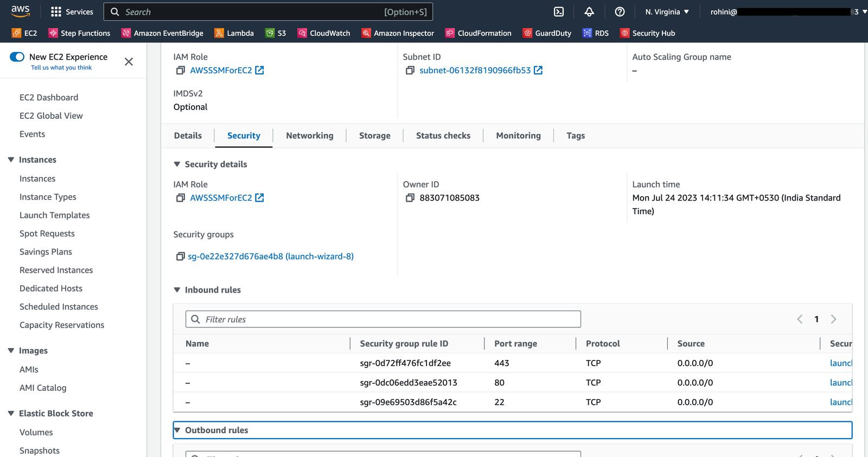Image resolution: width=868 pixels, height=457 pixels.
Task: Open Events in sidebar
Action: 33,134
